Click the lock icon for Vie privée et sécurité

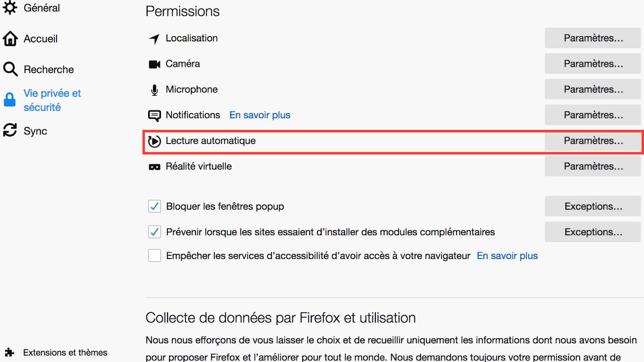[x=10, y=100]
